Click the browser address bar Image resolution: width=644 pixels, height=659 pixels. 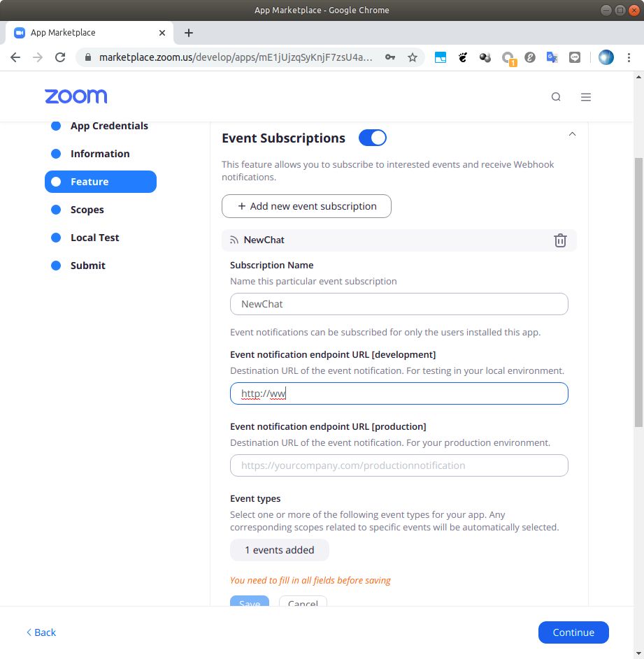click(x=236, y=57)
